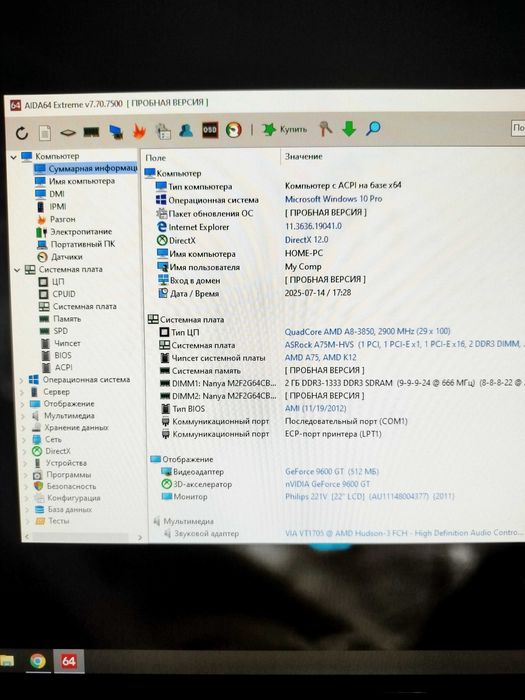This screenshot has height=700, width=525.
Task: Click the HOME-PC value
Action: (x=304, y=253)
